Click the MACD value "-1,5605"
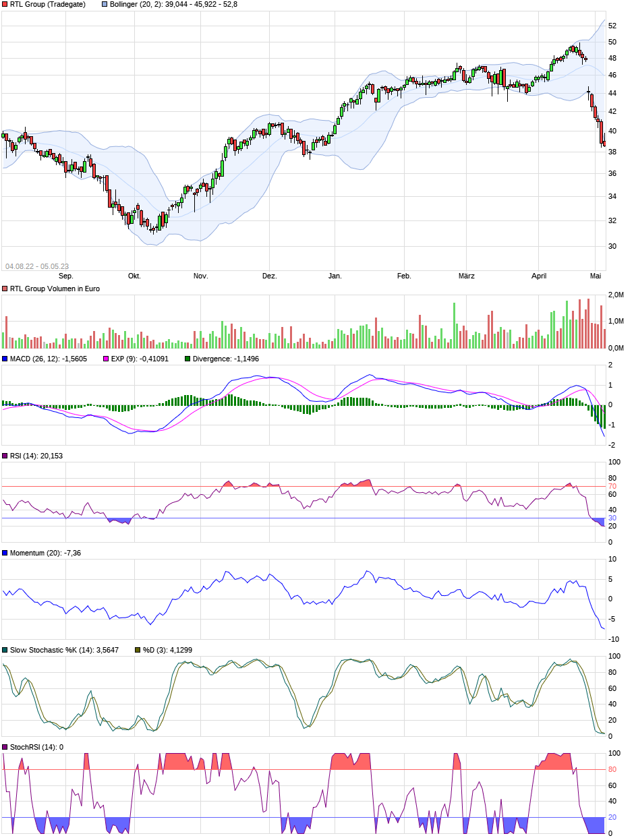Viewport: 634px width, 840px height. tap(74, 359)
